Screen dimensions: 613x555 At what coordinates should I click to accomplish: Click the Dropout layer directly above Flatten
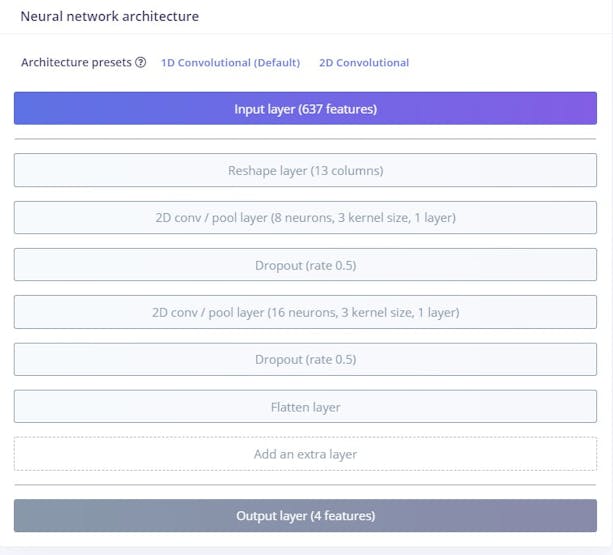(x=305, y=359)
